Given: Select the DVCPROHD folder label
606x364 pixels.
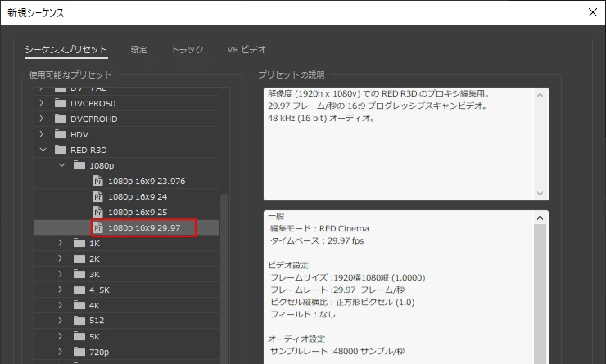Looking at the screenshot, I should coord(94,119).
